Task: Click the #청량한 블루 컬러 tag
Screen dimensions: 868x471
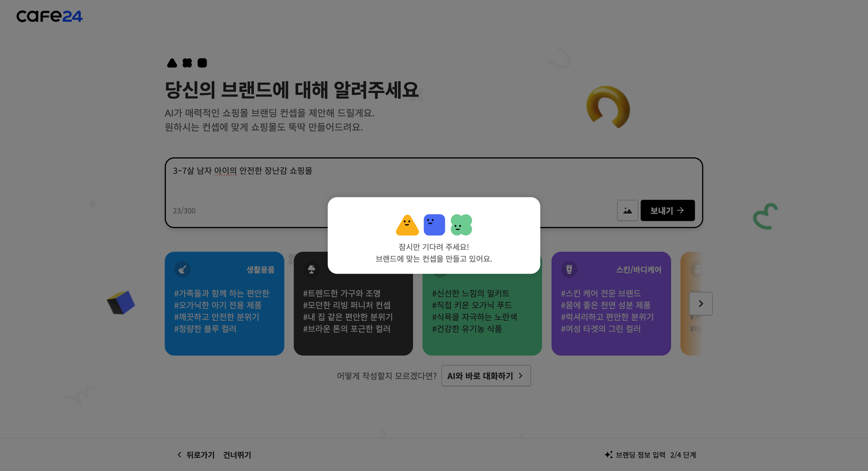Action: 205,329
